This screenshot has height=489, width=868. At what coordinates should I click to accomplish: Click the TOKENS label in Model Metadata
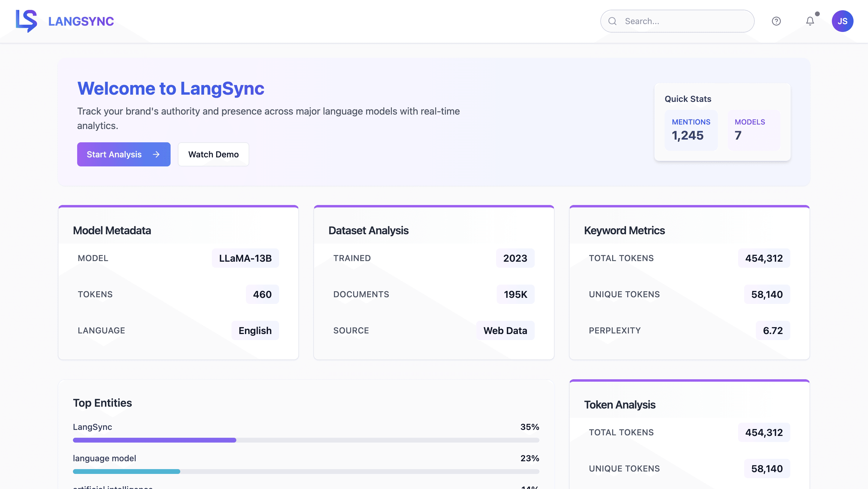tap(95, 295)
